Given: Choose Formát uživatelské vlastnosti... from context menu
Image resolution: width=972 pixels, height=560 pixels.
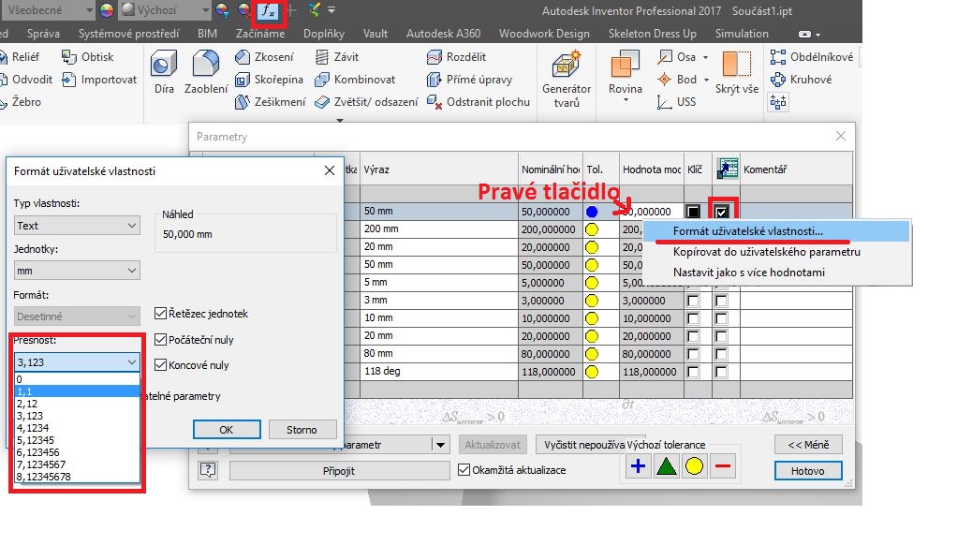Looking at the screenshot, I should pyautogui.click(x=776, y=231).
